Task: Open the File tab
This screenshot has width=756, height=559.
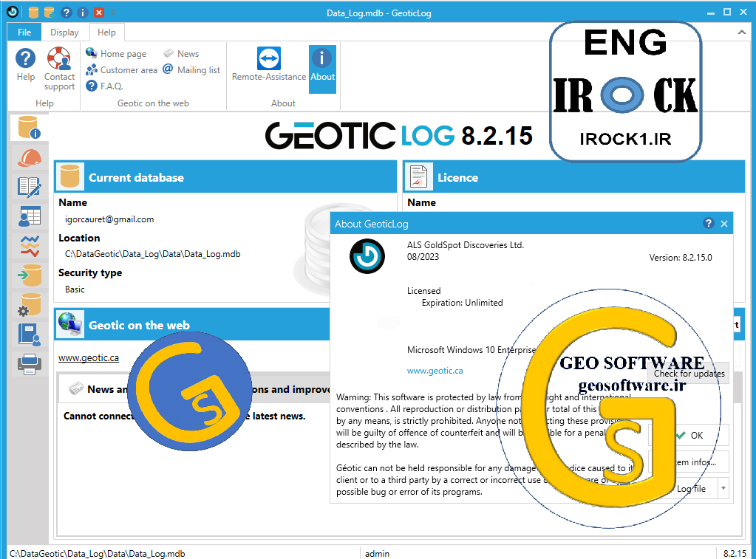Action: [x=24, y=32]
